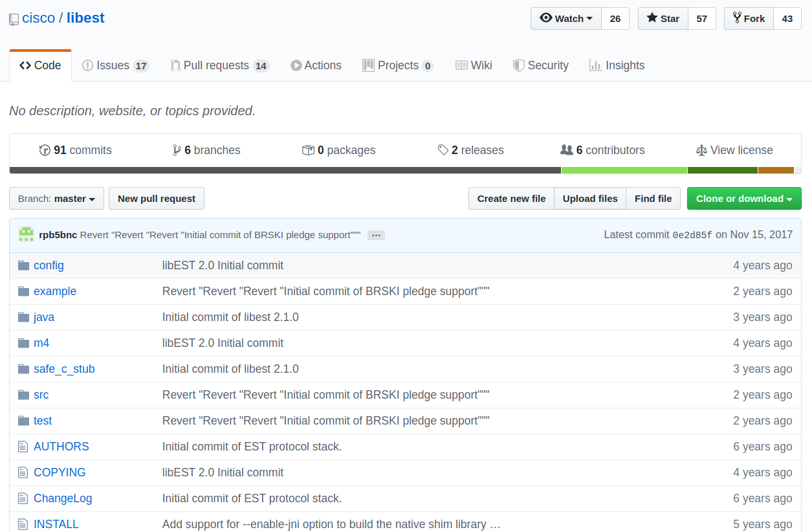Viewport: 812px width, 532px height.
Task: Click the java folder icon
Action: tap(23, 317)
